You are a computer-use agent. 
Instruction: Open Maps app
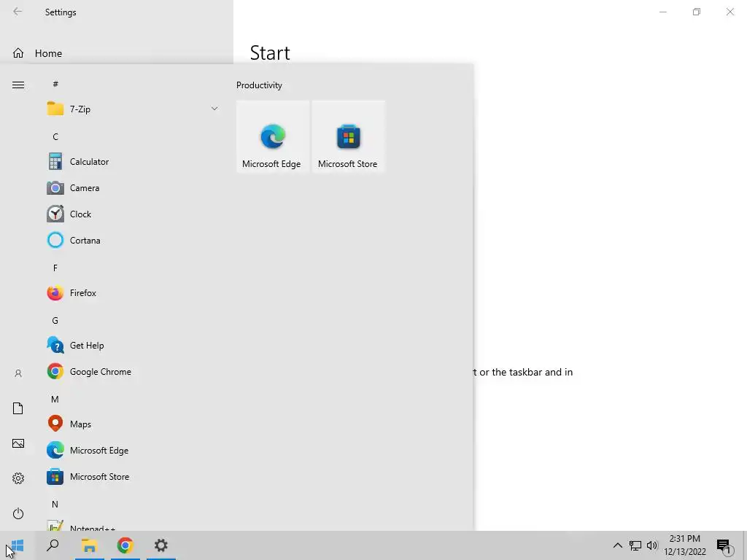133,424
